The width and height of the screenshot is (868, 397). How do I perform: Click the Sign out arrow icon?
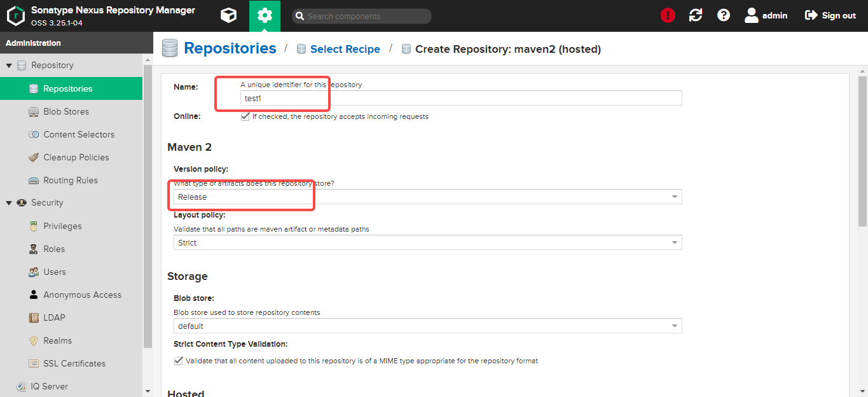point(811,15)
